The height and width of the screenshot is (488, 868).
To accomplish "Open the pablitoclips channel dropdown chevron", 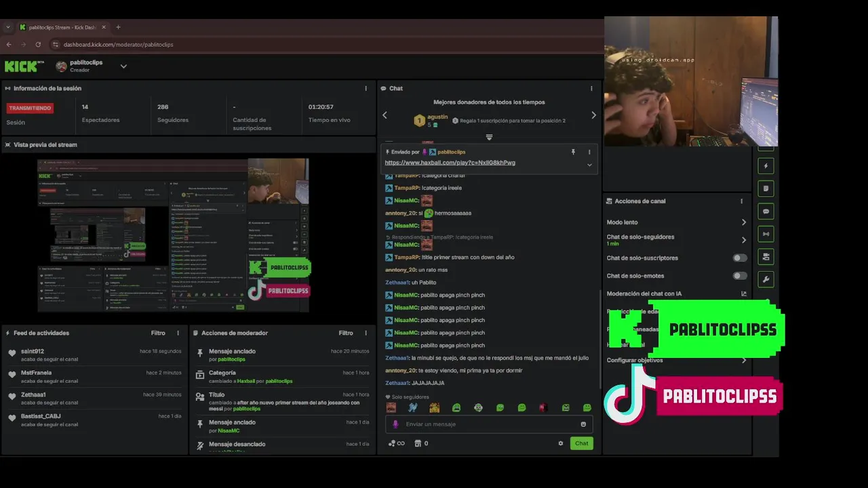I will click(123, 66).
